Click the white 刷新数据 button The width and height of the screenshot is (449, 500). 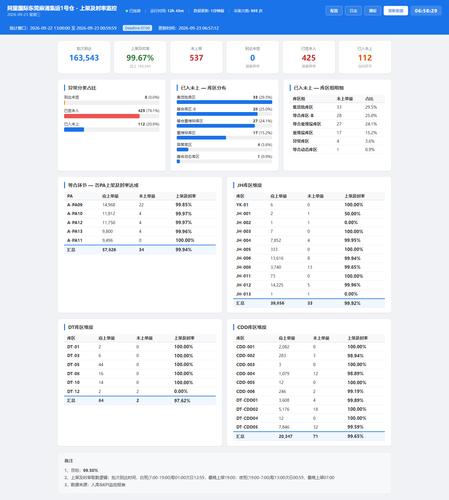coord(395,11)
